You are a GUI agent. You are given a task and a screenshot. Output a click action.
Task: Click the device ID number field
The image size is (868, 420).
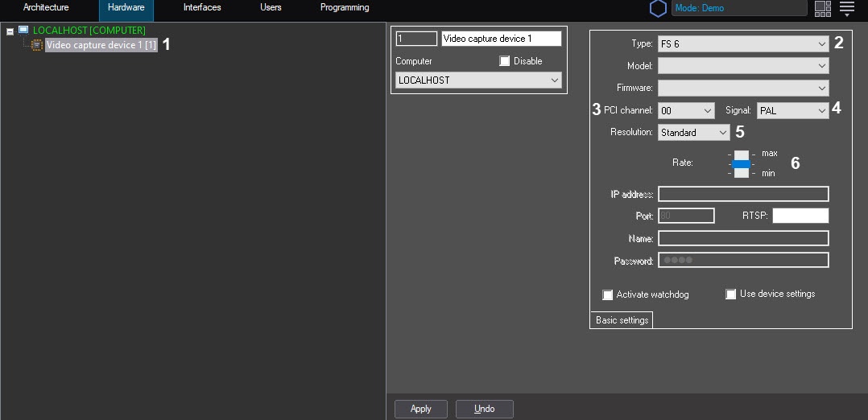tap(416, 38)
